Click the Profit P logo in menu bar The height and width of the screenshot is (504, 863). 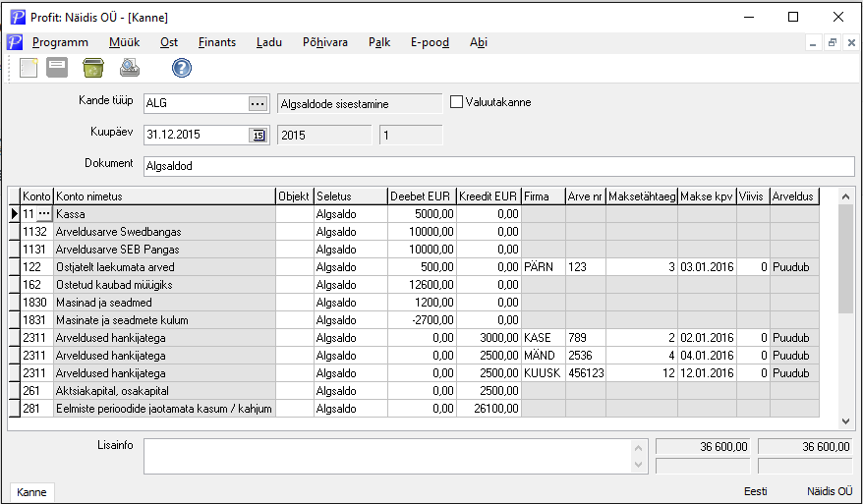(15, 42)
